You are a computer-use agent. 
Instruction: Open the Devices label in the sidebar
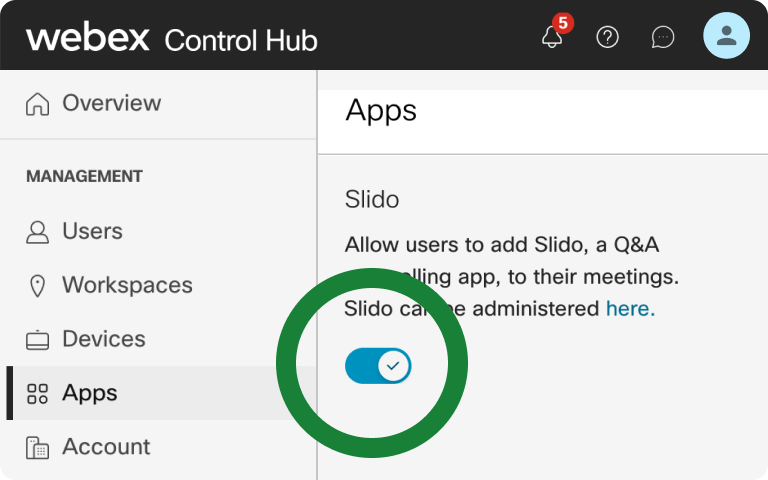(103, 339)
